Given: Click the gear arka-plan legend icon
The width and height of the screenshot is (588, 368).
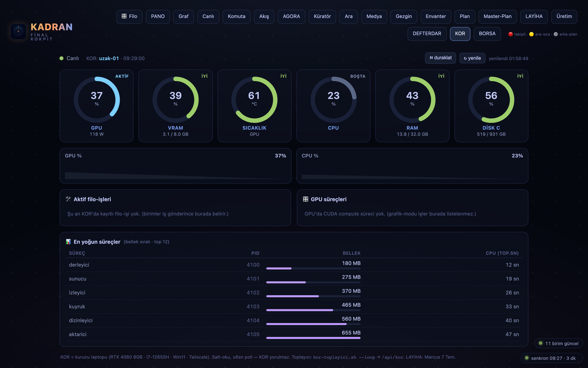Looking at the screenshot, I should [556, 34].
